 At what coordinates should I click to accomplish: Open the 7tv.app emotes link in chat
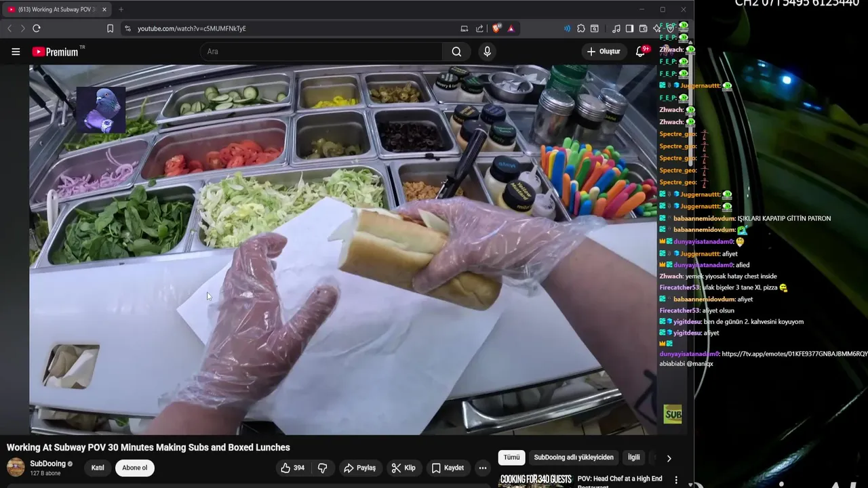tap(795, 354)
